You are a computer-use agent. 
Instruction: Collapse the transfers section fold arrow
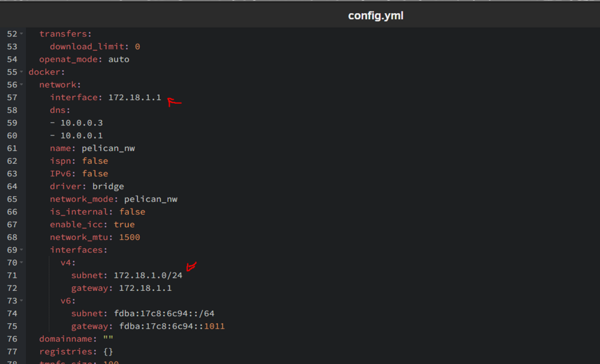click(22, 34)
